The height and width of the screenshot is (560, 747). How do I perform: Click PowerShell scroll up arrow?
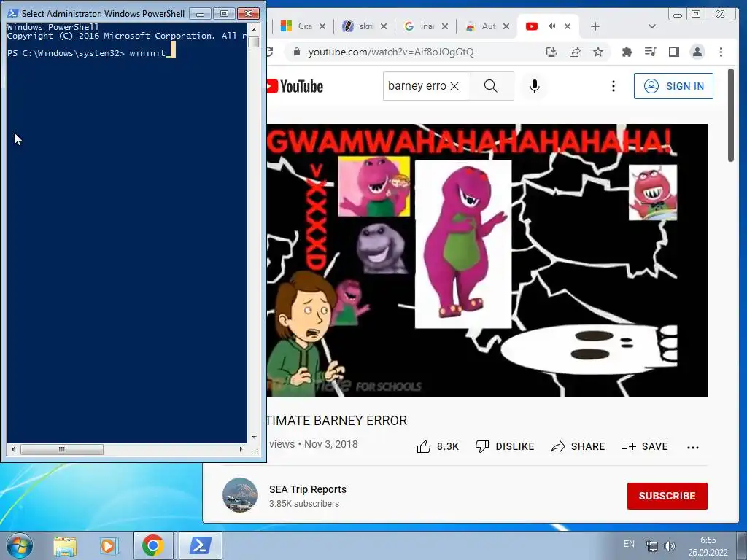(x=254, y=29)
